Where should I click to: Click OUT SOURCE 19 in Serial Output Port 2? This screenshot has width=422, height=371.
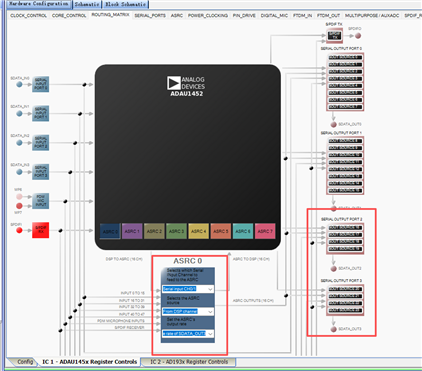(x=345, y=249)
